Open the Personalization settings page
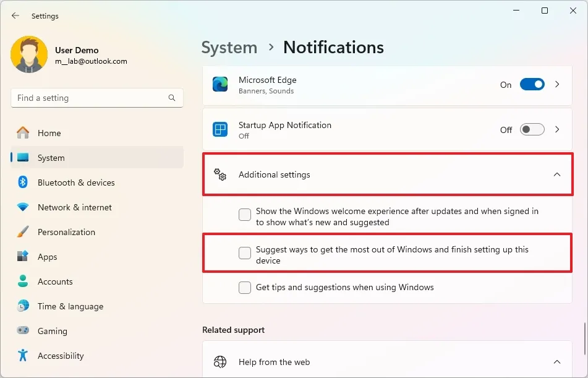 66,232
